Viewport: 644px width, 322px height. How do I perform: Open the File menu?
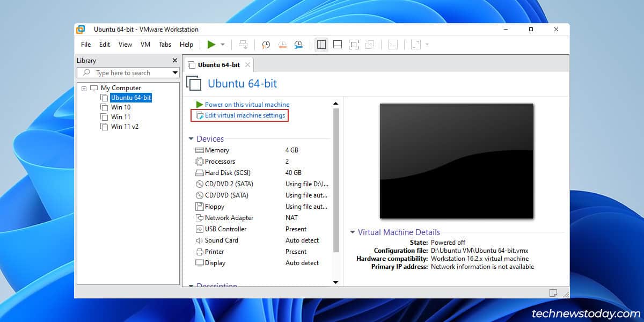[x=86, y=45]
